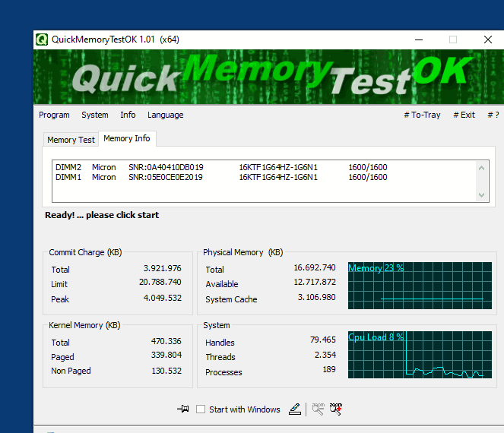Minimize the QuickMemoryTestOK window

419,40
